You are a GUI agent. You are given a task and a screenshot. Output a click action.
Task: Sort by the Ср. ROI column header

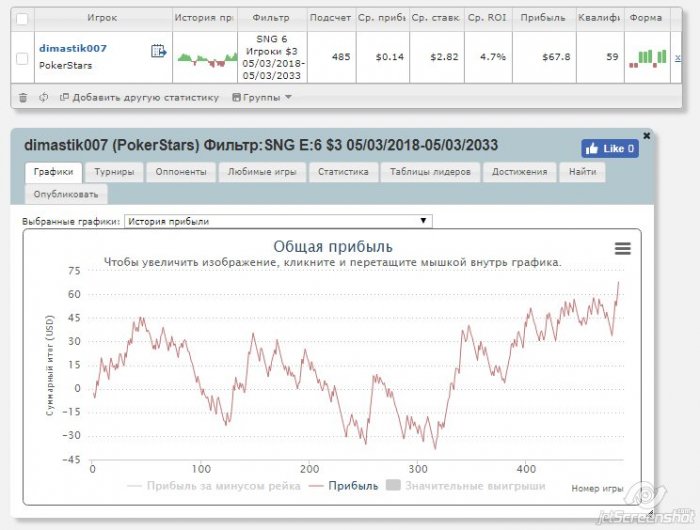[x=488, y=18]
